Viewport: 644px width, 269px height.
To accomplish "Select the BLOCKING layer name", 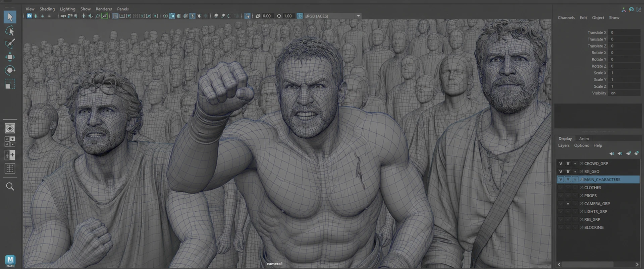I will [x=593, y=227].
